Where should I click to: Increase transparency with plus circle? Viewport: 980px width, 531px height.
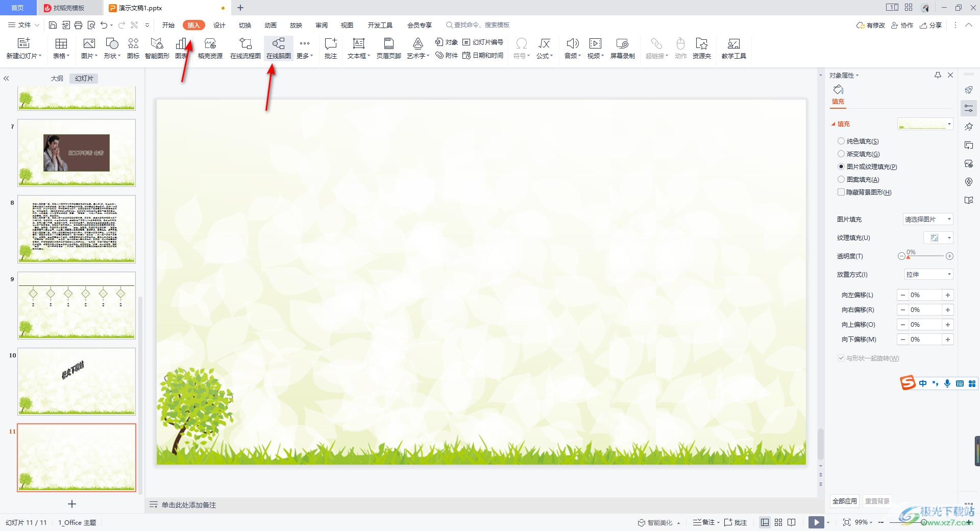(x=949, y=256)
